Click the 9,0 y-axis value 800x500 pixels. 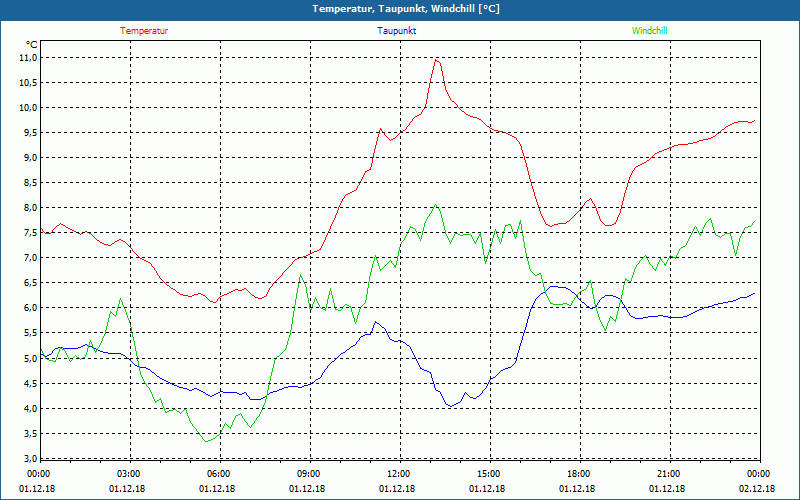31,158
